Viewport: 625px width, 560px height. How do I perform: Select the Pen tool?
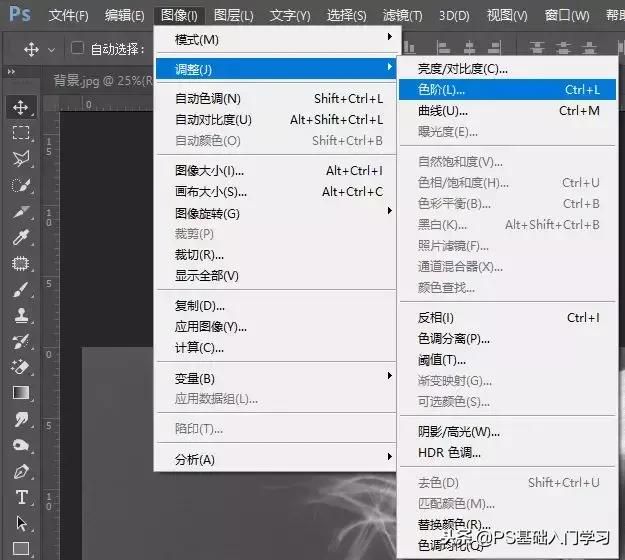[20, 472]
